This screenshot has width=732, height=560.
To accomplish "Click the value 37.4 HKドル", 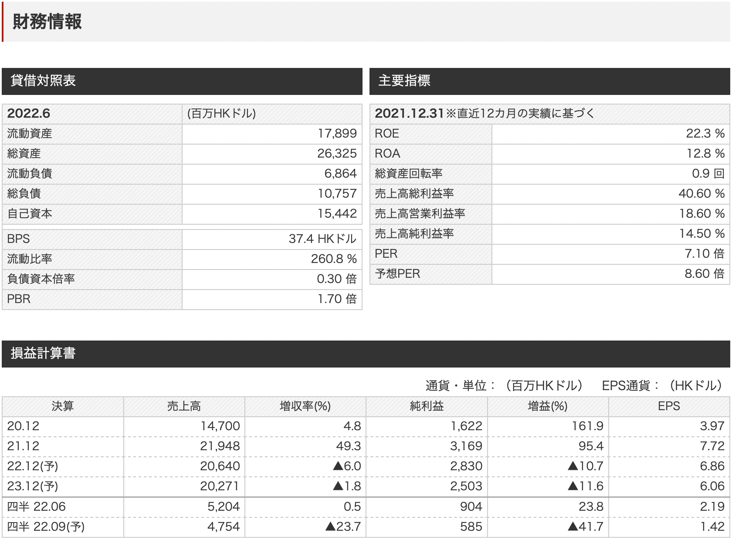I will (323, 239).
